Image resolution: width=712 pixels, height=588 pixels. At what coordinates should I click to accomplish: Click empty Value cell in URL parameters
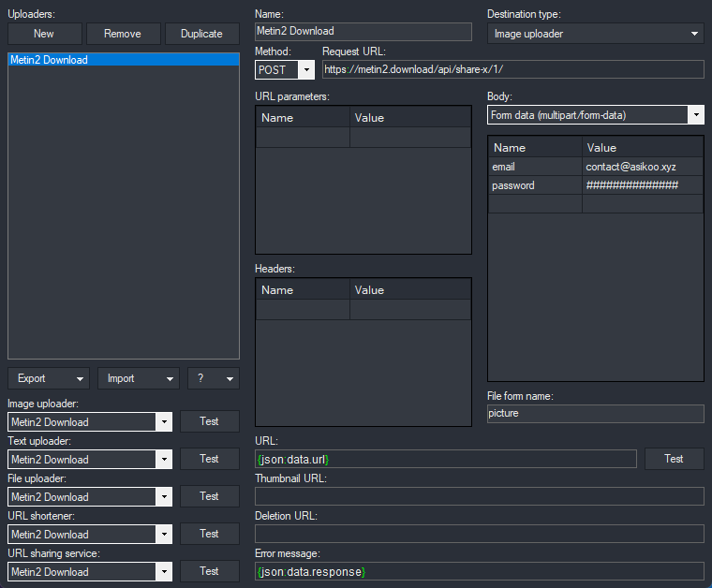tap(410, 138)
